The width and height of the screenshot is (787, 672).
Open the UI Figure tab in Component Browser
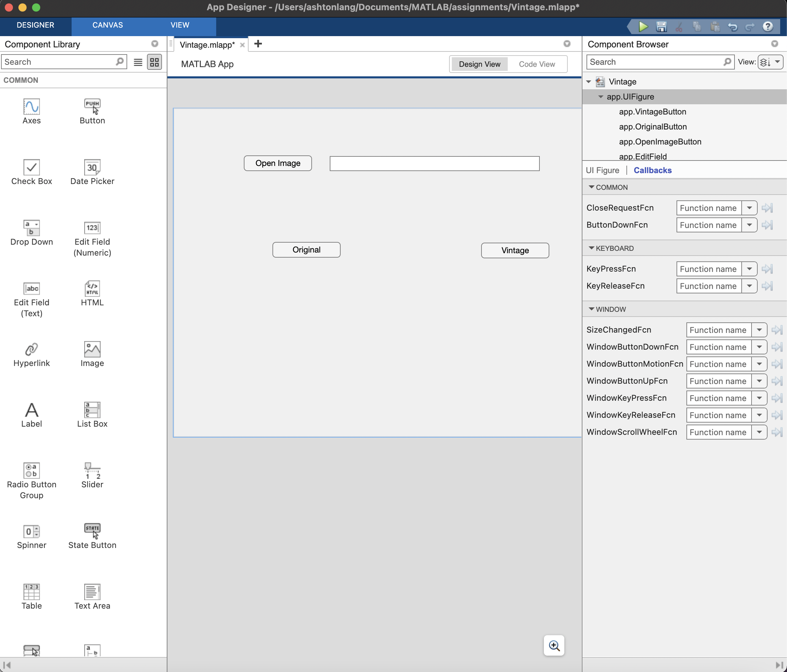603,170
